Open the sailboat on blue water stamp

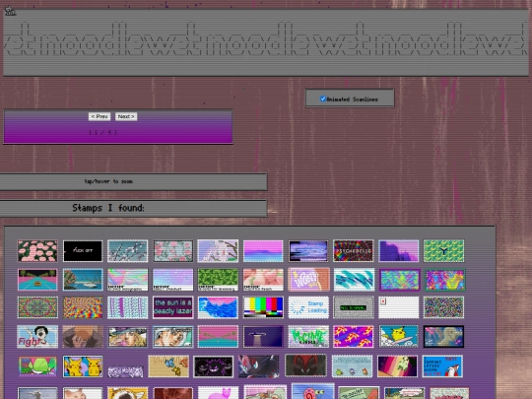coord(83,280)
